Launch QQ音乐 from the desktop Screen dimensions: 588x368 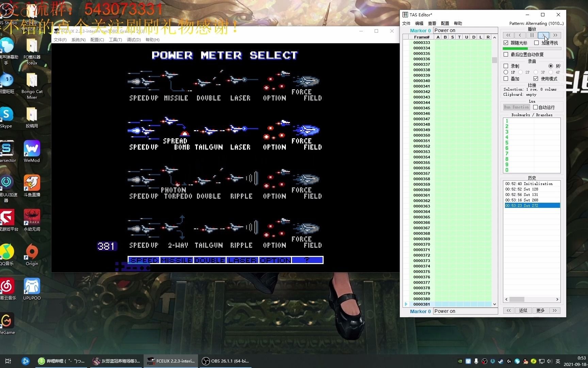[7, 255]
